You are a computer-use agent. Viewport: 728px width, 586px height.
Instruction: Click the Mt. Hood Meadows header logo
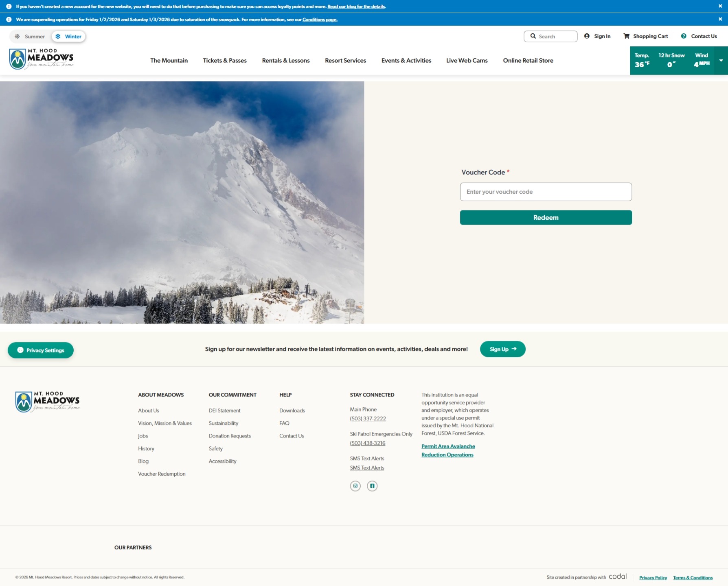coord(42,59)
